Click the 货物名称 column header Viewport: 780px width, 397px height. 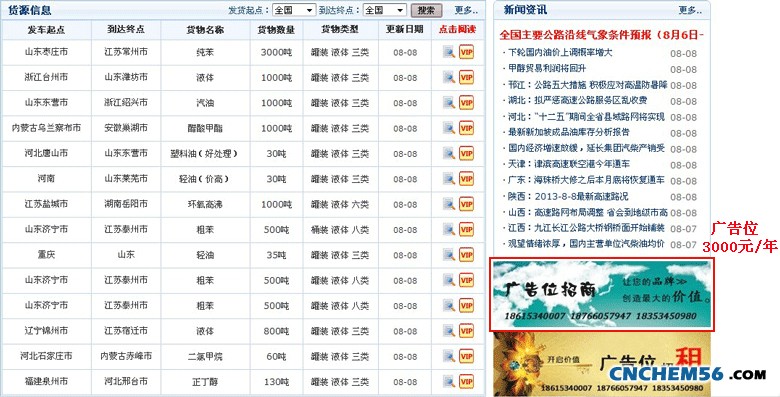coord(205,29)
